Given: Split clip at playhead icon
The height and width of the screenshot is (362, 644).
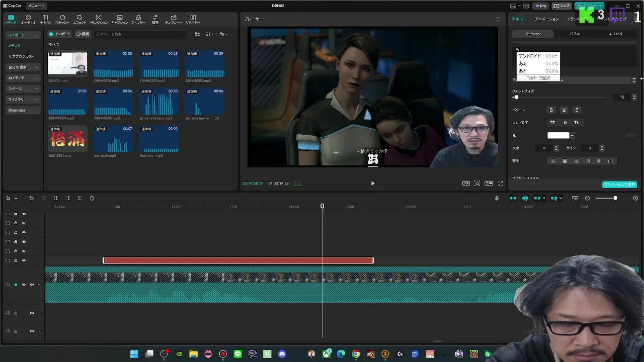Looking at the screenshot, I should (x=55, y=198).
